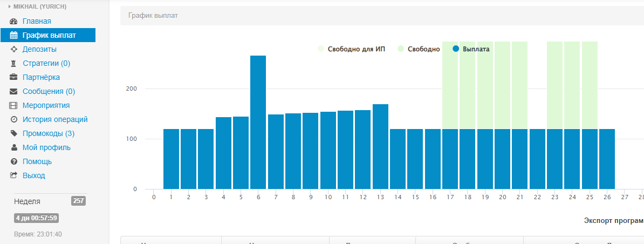Click the tall blue bar at day 6
This screenshot has height=244, width=644.
[258, 122]
